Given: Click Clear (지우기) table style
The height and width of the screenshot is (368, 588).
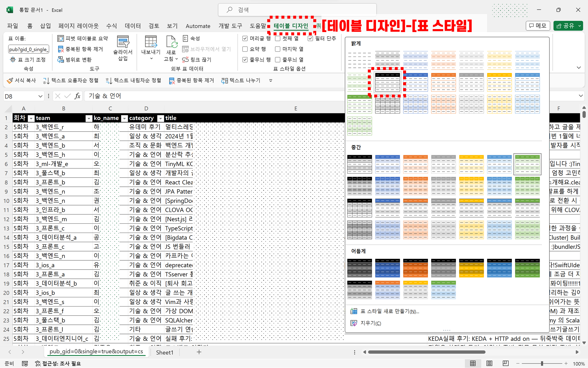Looking at the screenshot, I should tap(366, 323).
